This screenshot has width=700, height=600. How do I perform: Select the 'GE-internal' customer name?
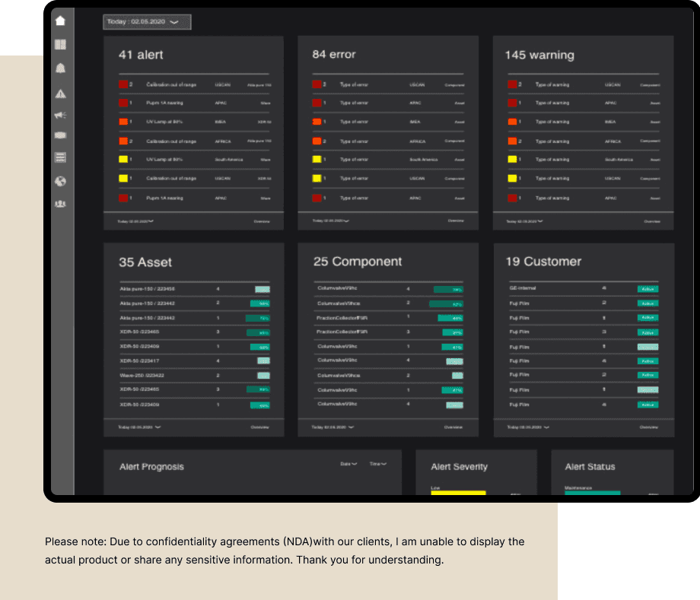click(523, 288)
